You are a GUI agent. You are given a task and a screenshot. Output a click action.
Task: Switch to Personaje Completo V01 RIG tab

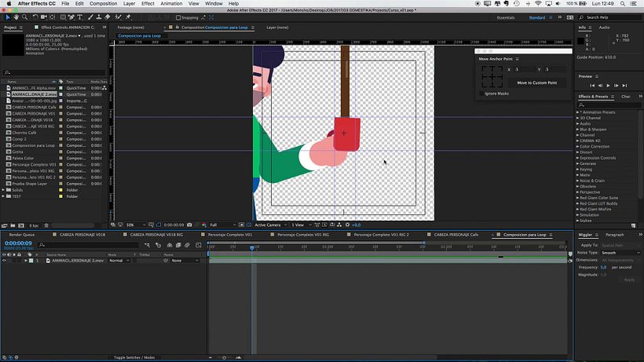click(303, 235)
